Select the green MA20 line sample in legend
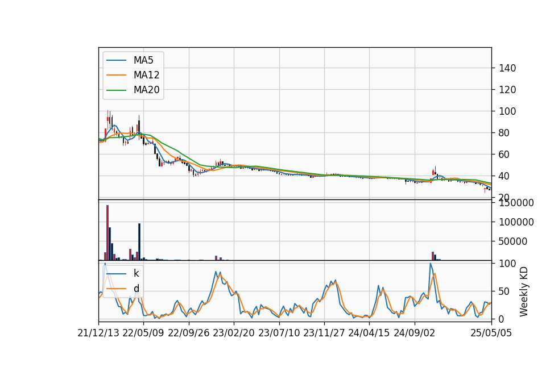The width and height of the screenshot is (546, 392). (116, 90)
